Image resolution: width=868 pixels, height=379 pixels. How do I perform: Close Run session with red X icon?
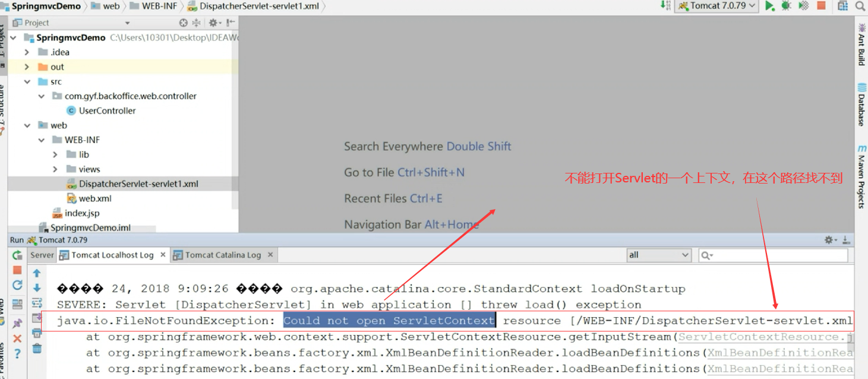click(x=17, y=339)
